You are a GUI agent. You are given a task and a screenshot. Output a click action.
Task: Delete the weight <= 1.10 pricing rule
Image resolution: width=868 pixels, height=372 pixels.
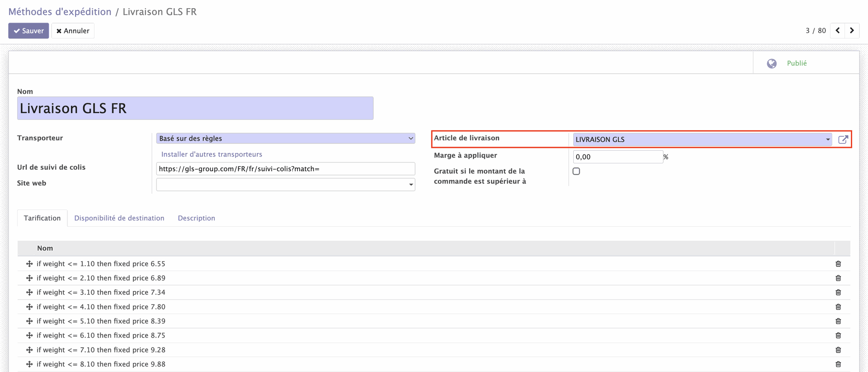(x=838, y=264)
